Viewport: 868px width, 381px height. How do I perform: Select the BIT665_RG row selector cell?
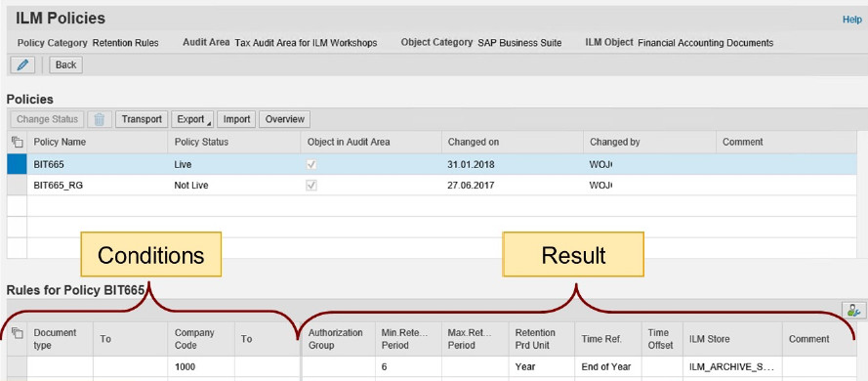(x=17, y=186)
